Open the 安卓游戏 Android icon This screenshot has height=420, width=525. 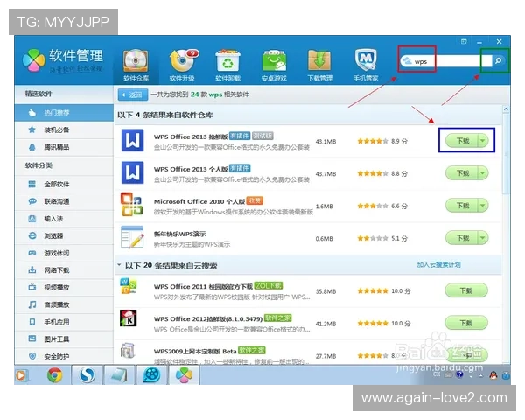tap(275, 63)
